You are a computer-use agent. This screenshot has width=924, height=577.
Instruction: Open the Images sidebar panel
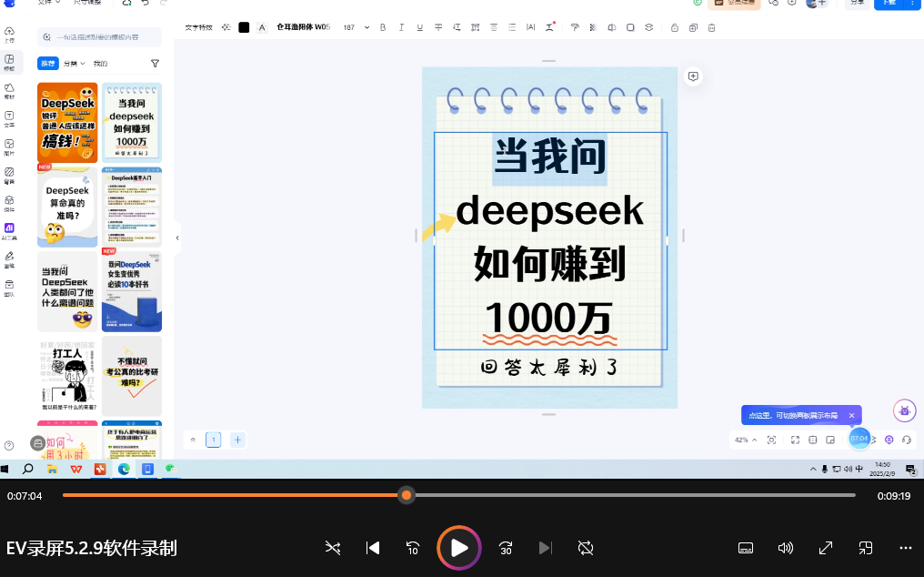(9, 147)
